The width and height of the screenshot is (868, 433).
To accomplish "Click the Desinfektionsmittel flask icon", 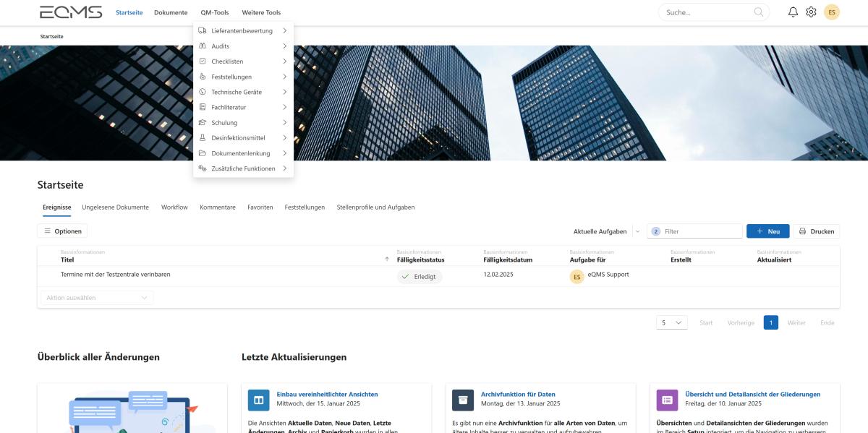I will (203, 138).
